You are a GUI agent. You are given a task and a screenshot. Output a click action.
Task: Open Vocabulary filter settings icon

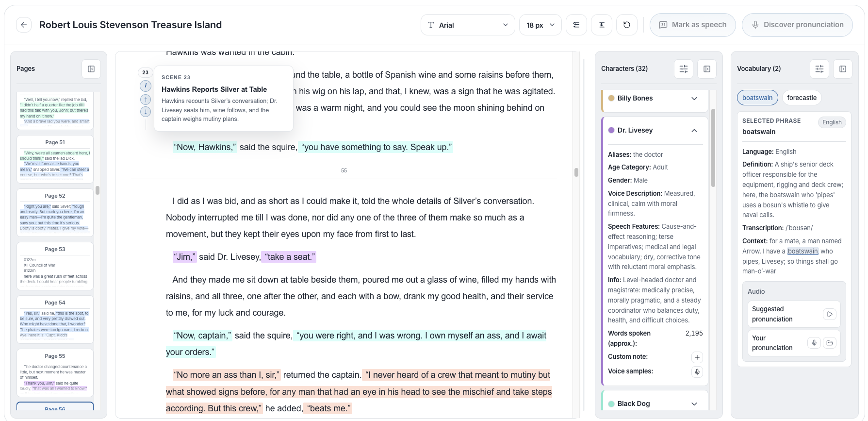[819, 69]
